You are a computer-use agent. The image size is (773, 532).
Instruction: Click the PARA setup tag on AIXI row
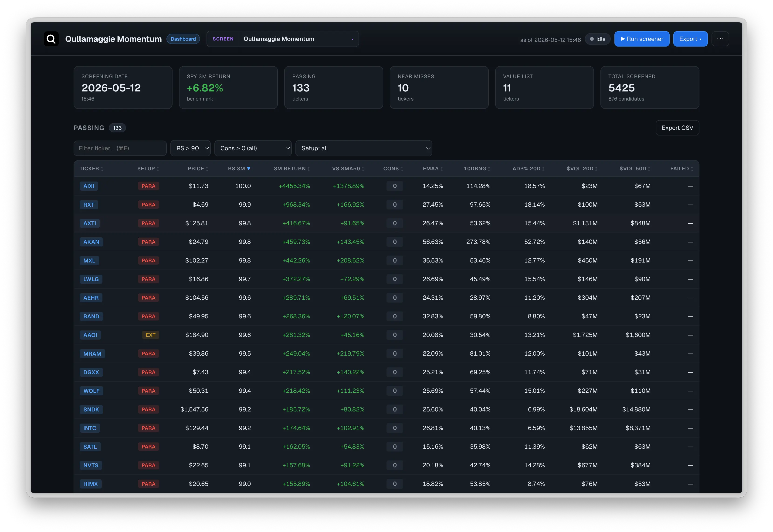click(148, 186)
